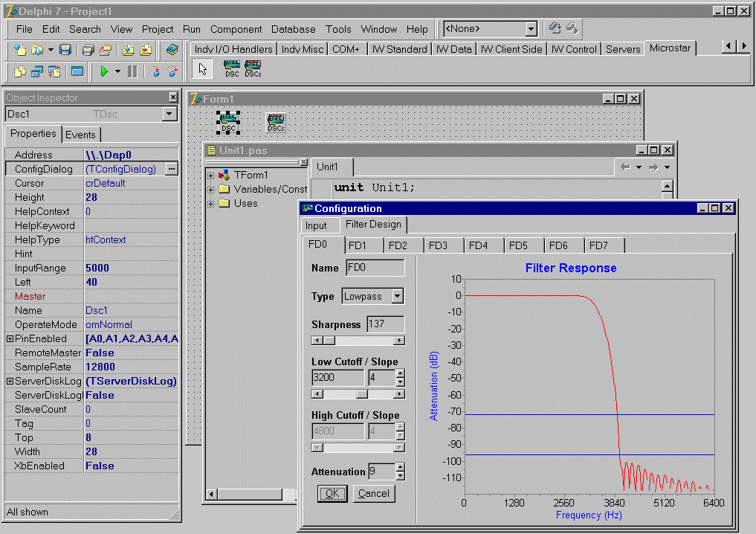Open the desktop layout combo showing <None>

[532, 28]
